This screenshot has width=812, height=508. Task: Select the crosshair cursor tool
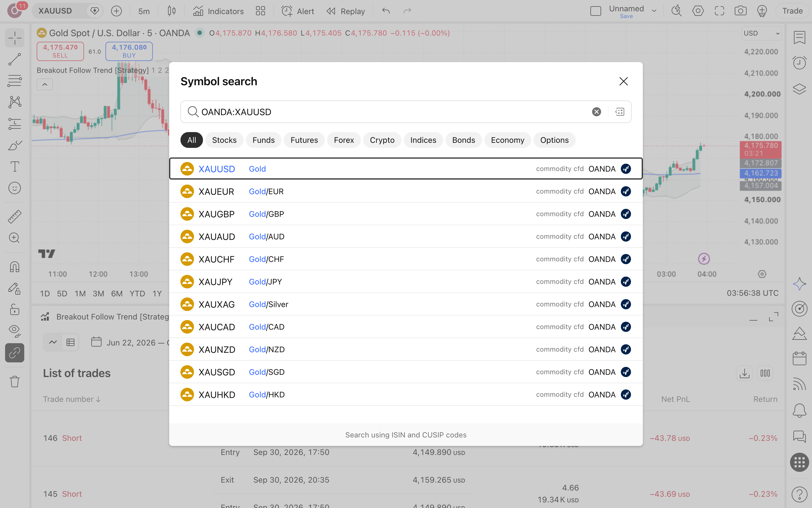(x=14, y=38)
